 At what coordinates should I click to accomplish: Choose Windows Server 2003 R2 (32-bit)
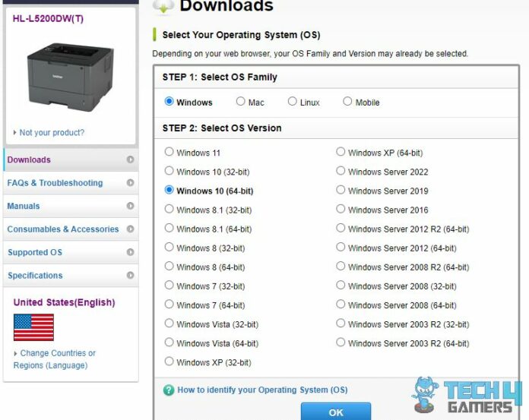[341, 324]
